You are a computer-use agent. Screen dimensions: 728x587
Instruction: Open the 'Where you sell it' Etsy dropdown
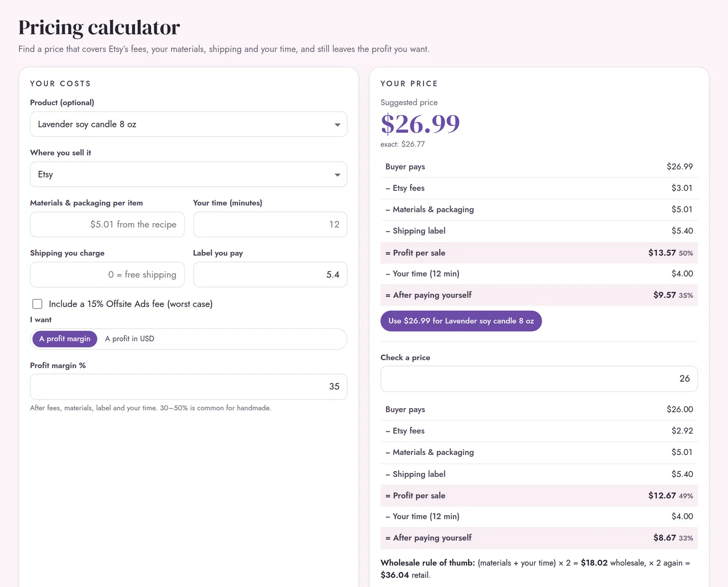188,174
